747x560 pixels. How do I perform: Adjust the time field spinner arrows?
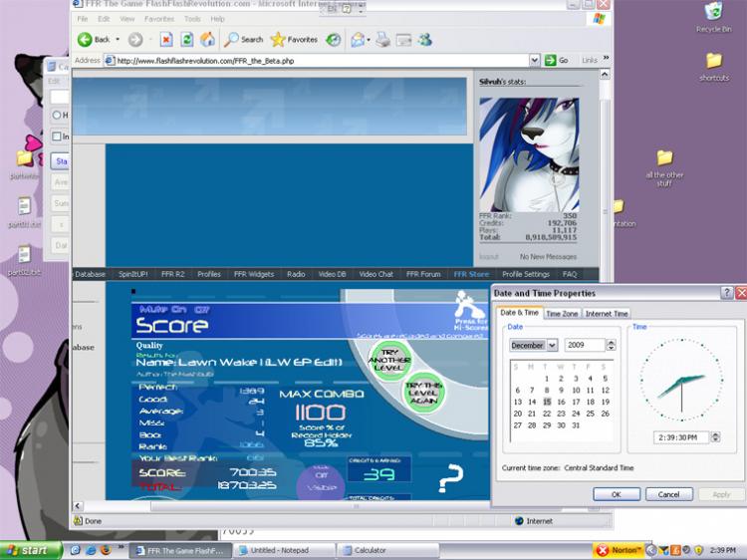coord(715,437)
